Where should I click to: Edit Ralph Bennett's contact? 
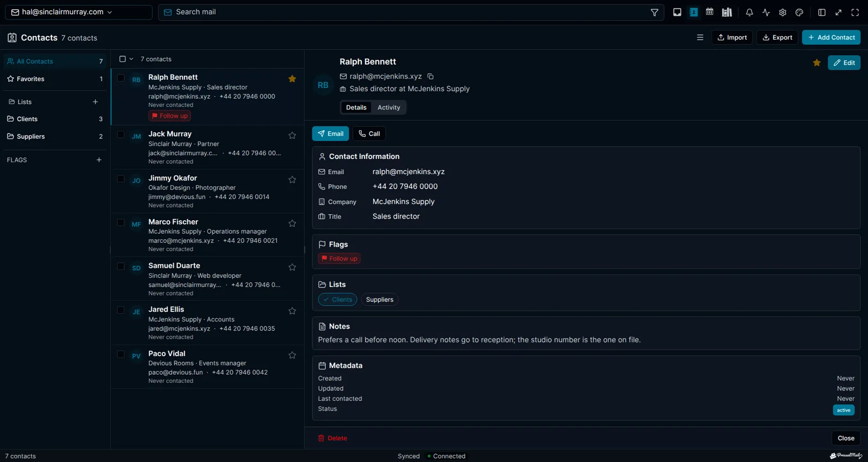click(x=844, y=62)
